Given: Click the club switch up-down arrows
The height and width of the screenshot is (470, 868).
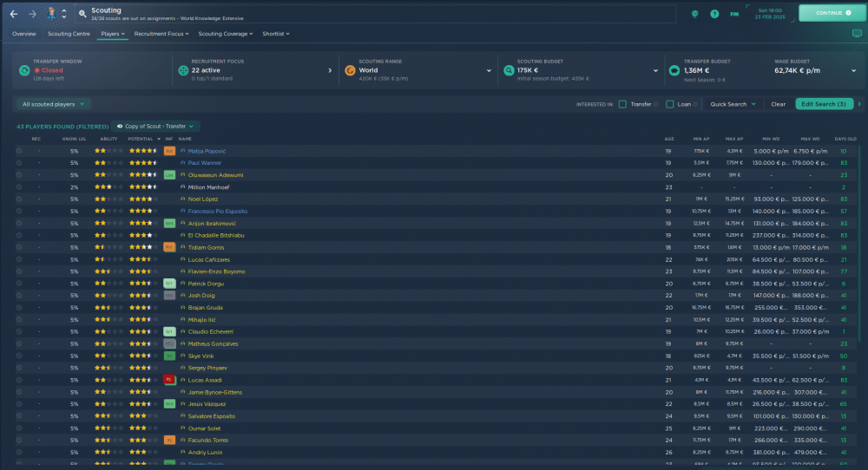Looking at the screenshot, I should point(63,14).
